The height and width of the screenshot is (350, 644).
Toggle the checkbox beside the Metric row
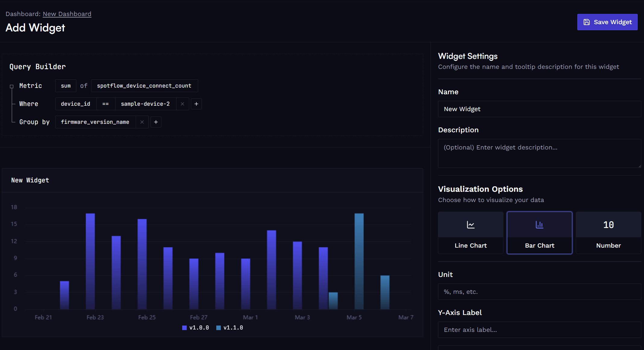[11, 86]
